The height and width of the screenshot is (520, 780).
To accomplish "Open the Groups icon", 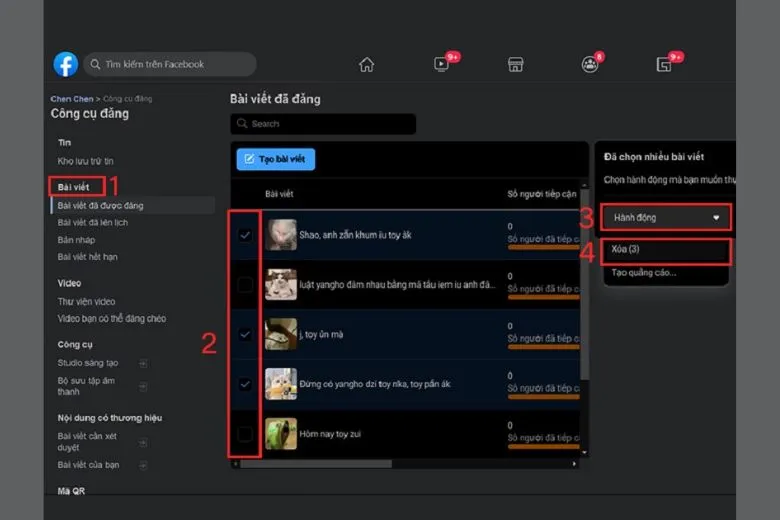I will point(590,64).
